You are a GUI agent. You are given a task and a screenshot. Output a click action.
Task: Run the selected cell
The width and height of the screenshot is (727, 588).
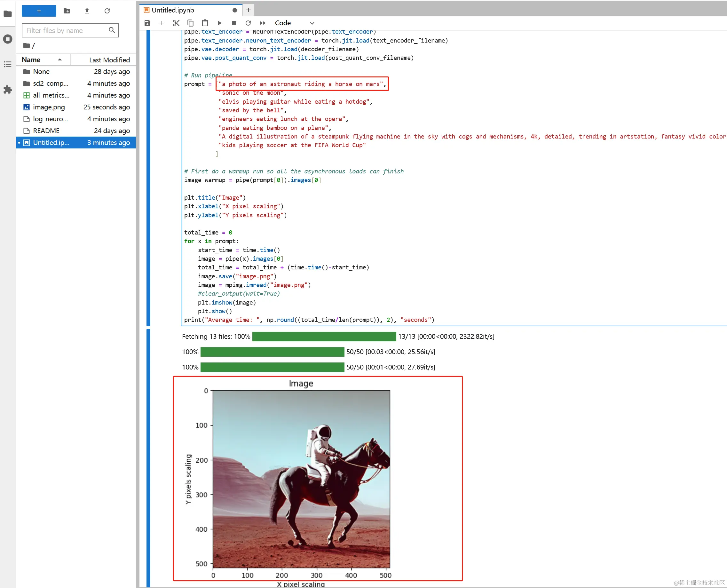[219, 23]
